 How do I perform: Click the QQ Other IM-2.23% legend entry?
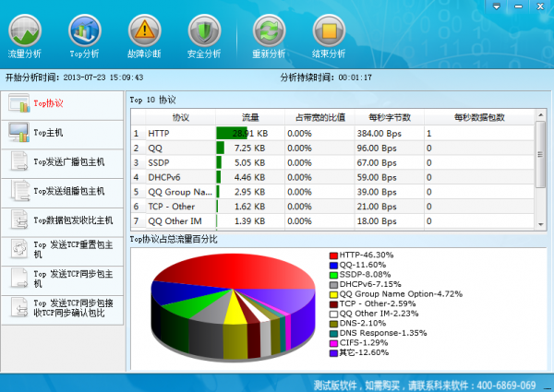click(374, 314)
